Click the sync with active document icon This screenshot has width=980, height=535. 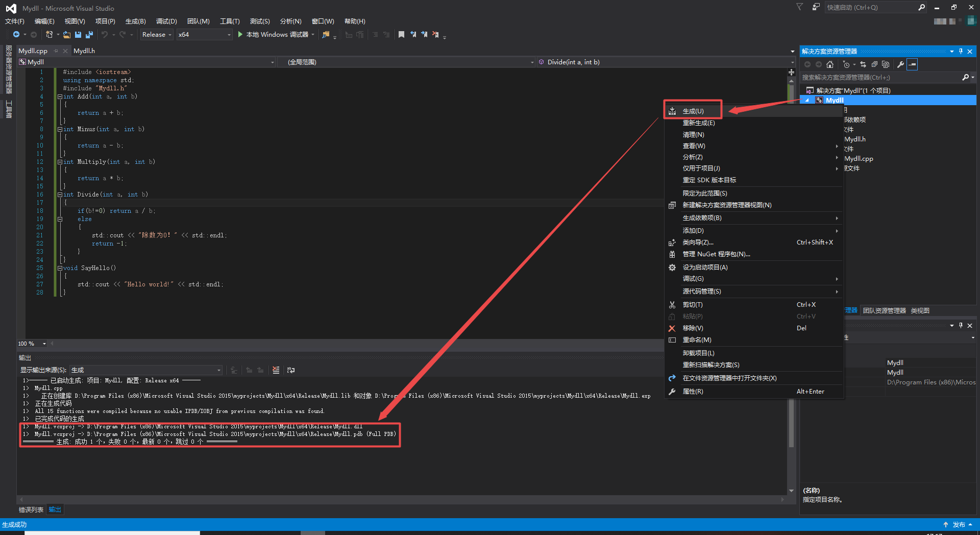(x=863, y=64)
